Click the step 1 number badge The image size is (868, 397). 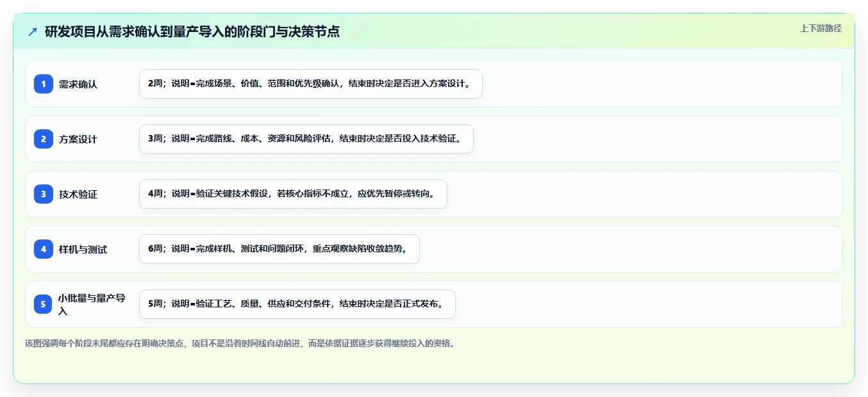point(44,84)
